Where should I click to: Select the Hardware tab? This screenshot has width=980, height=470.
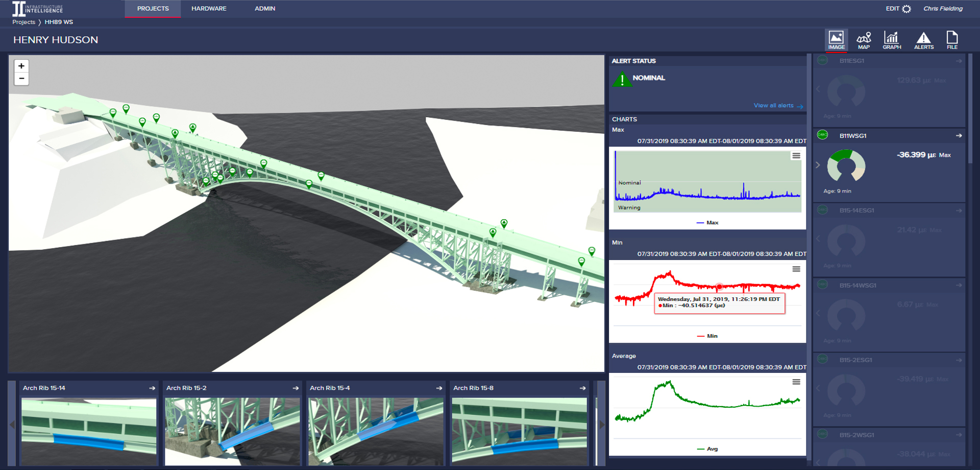209,9
